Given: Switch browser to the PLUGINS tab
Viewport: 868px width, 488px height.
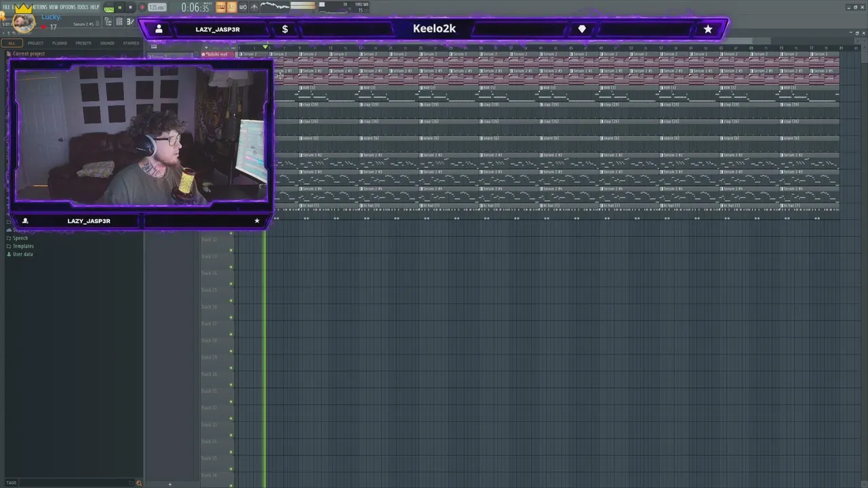Looking at the screenshot, I should coord(60,43).
